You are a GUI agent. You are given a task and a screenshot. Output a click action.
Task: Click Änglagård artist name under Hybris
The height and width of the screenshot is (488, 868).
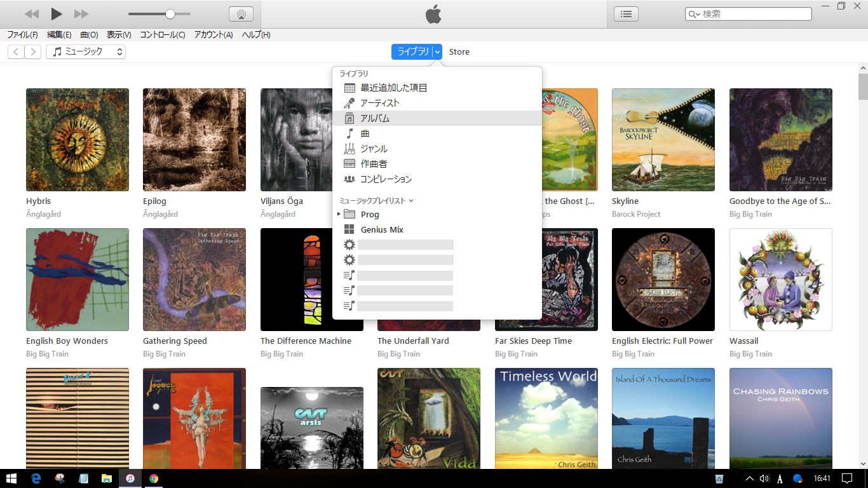43,214
